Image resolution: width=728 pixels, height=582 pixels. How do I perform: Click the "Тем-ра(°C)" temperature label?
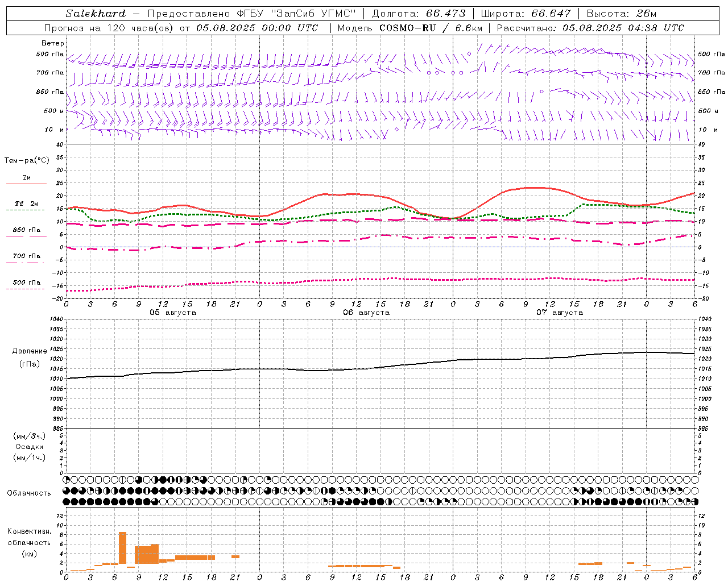click(27, 161)
